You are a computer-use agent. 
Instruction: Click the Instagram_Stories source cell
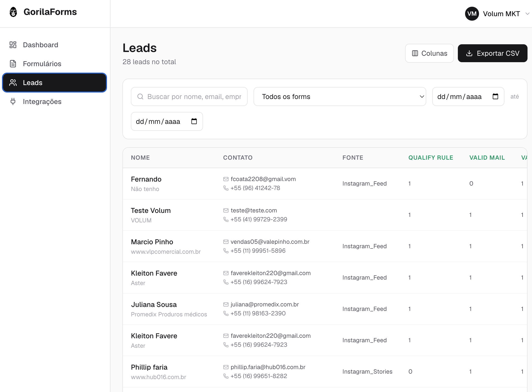pos(367,372)
